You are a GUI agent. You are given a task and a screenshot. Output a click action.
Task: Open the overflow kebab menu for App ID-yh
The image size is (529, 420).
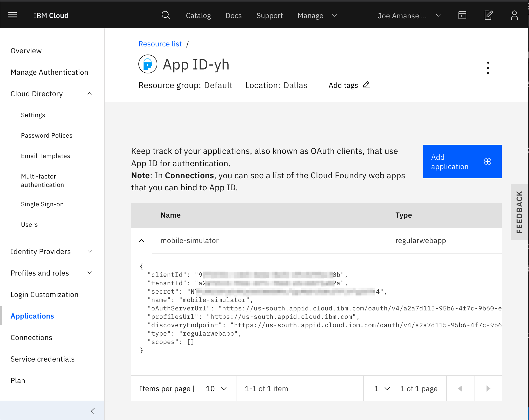488,67
